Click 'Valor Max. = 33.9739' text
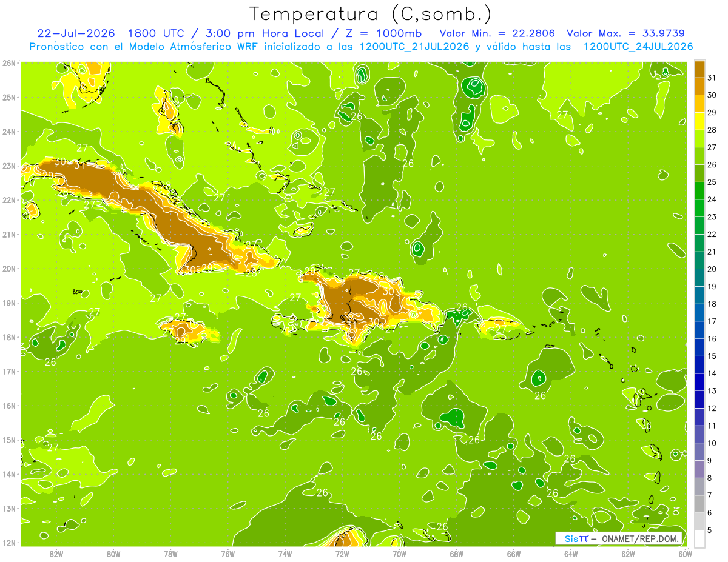728x562 pixels. coord(626,33)
